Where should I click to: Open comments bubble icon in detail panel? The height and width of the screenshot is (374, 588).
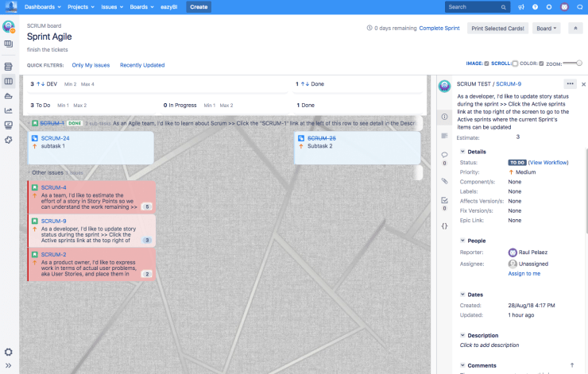pos(445,155)
